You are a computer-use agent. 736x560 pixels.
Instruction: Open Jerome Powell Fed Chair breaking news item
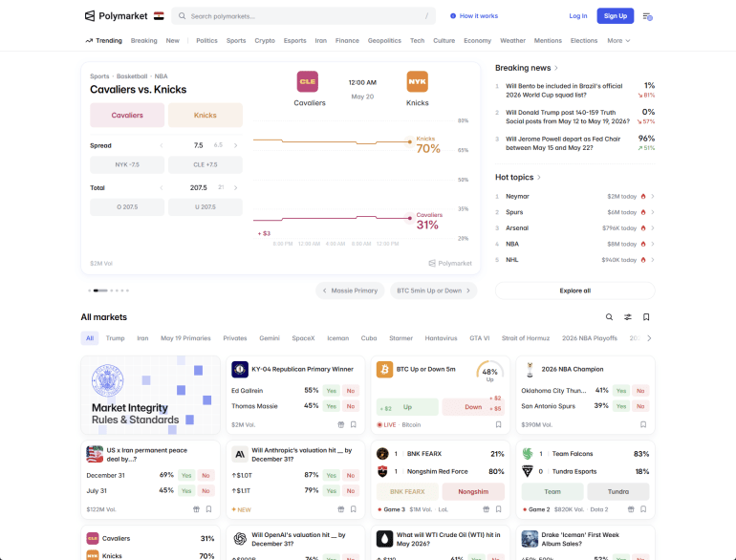[575, 143]
